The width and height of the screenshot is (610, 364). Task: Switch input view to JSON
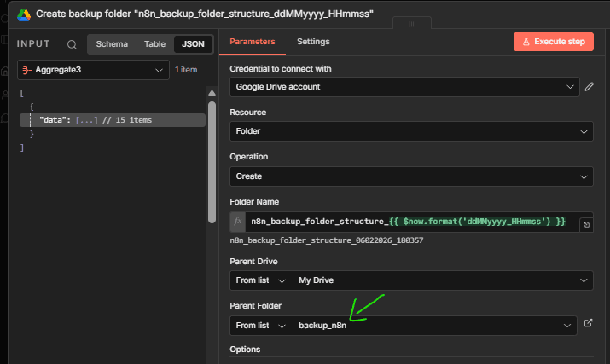pyautogui.click(x=193, y=44)
